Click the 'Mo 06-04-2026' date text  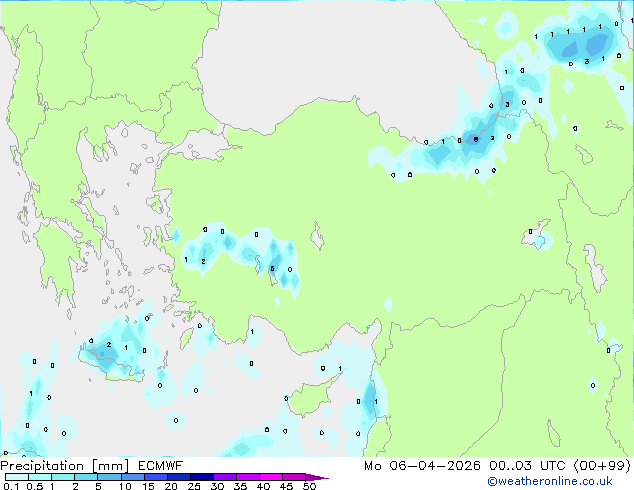coord(422,466)
